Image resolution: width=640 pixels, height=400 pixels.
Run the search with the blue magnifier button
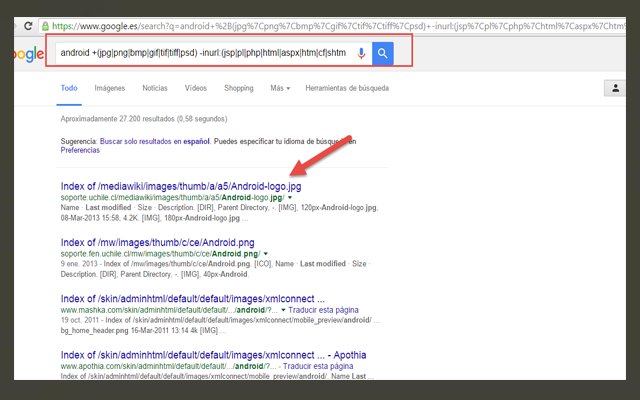click(x=382, y=53)
